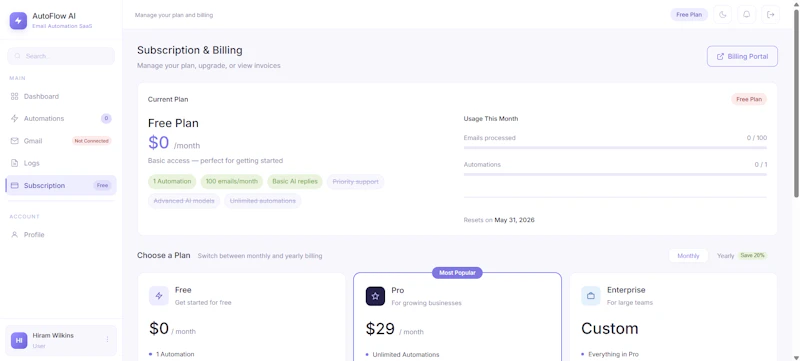Click the Save 20% badge
The height and width of the screenshot is (361, 800).
pyautogui.click(x=753, y=255)
